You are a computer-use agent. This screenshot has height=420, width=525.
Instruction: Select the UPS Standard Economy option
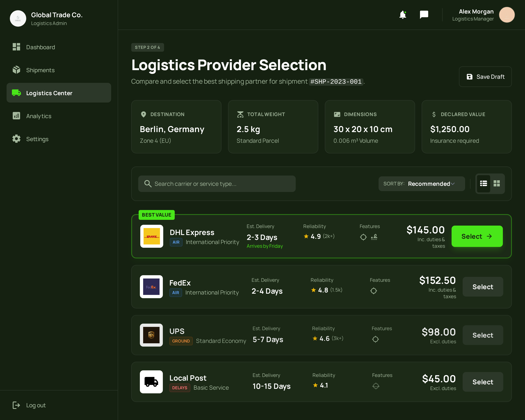click(x=482, y=335)
